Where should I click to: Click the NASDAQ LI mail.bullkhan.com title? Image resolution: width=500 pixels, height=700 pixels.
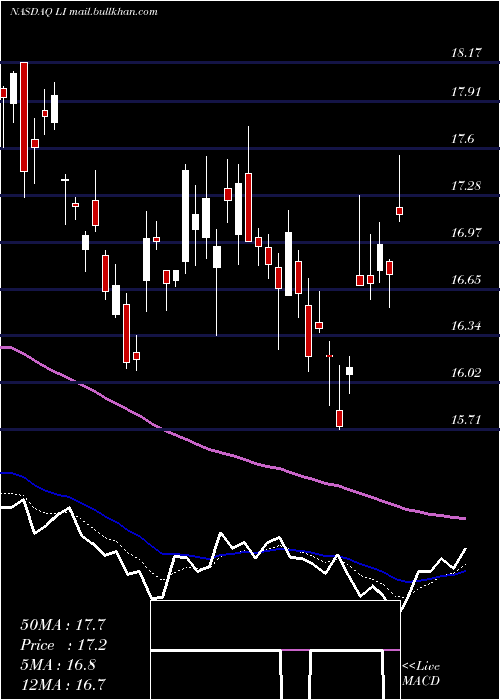tap(83, 12)
